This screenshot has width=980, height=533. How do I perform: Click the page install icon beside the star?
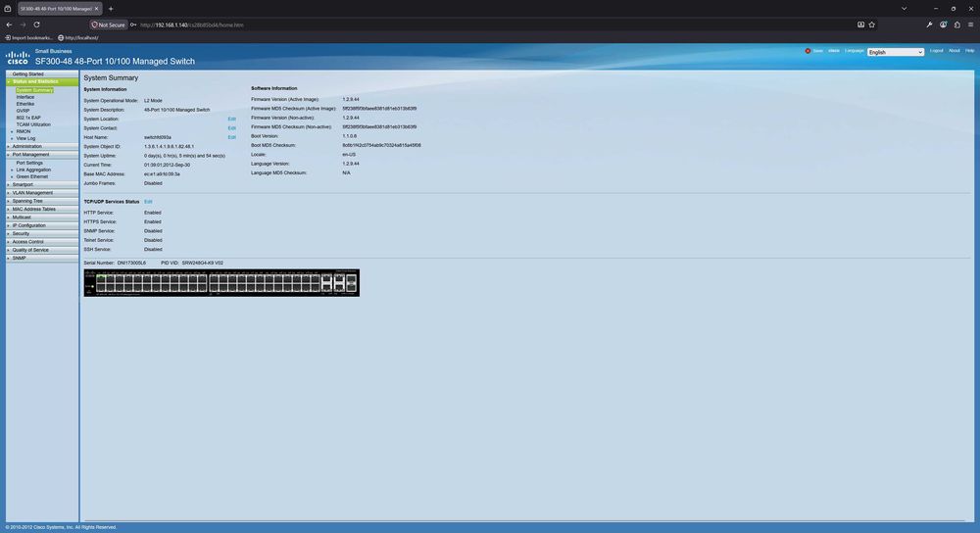pos(860,25)
